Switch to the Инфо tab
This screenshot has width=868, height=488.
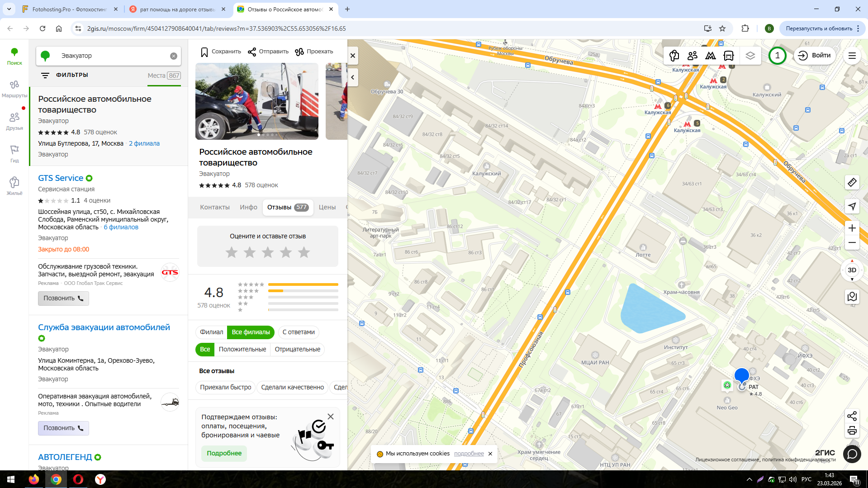click(248, 207)
